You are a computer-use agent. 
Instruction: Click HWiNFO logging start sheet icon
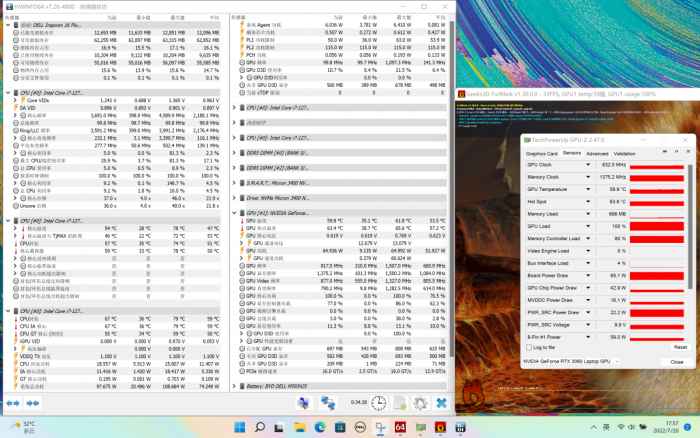(400, 403)
